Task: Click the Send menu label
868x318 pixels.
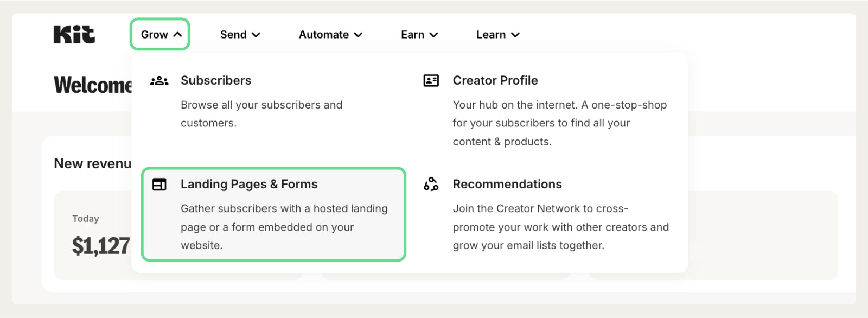Action: click(x=233, y=35)
